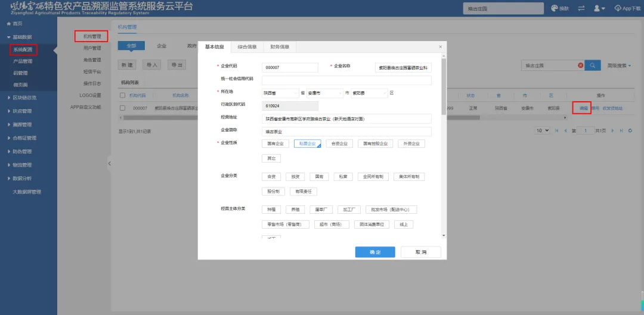Image resolution: width=644 pixels, height=315 pixels.
Task: Open the page size dropdown showing 10
Action: pyautogui.click(x=543, y=130)
